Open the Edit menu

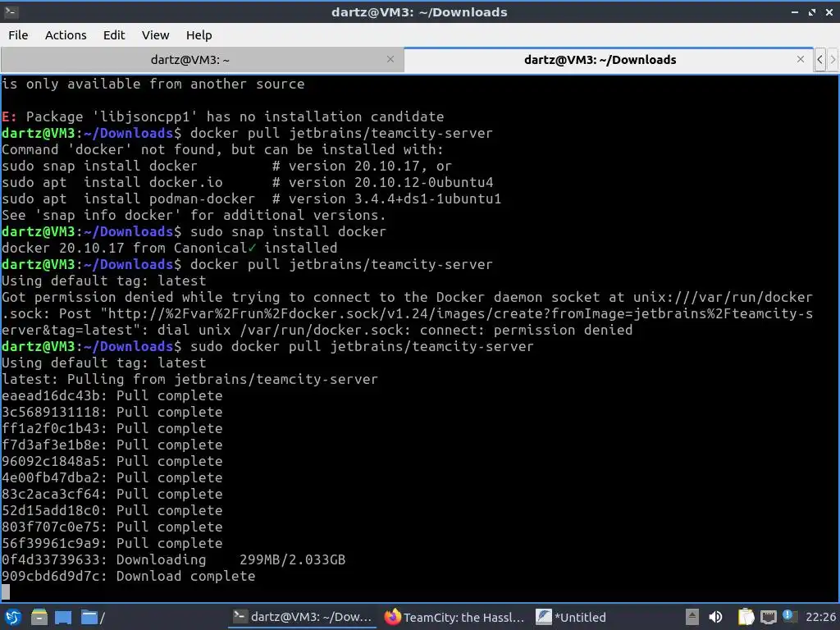113,34
